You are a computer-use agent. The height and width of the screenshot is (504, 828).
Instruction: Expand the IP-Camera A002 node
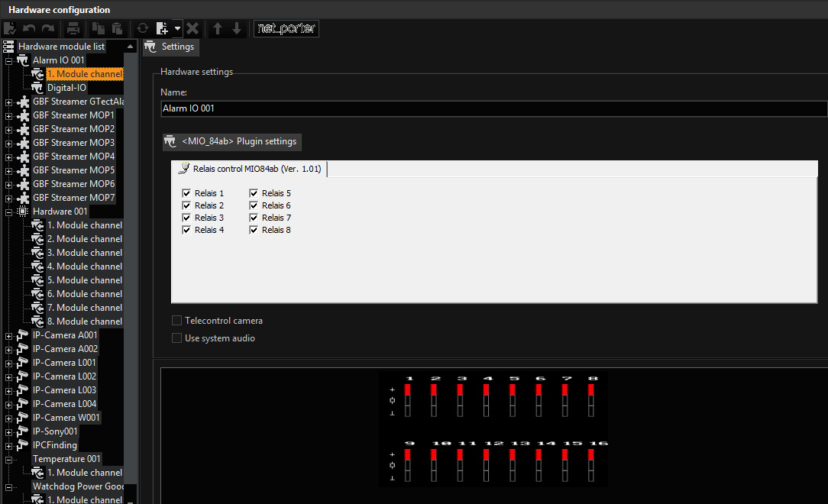8,350
